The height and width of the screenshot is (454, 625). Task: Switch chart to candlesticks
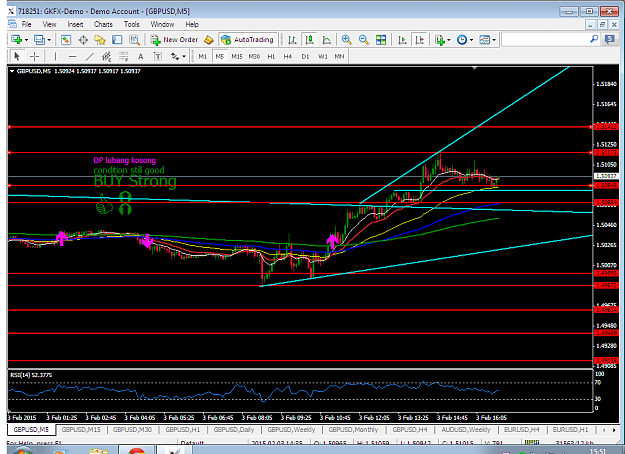pyautogui.click(x=309, y=40)
